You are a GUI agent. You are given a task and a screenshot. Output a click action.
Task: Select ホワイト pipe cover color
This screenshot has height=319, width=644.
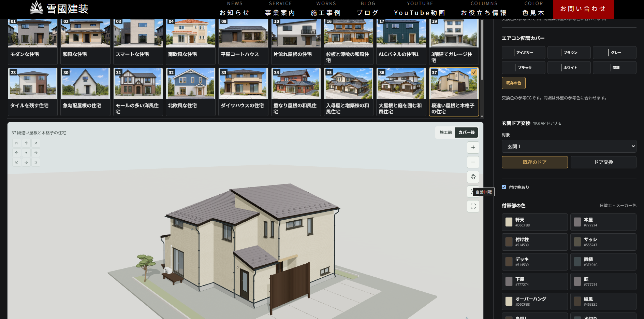(569, 68)
